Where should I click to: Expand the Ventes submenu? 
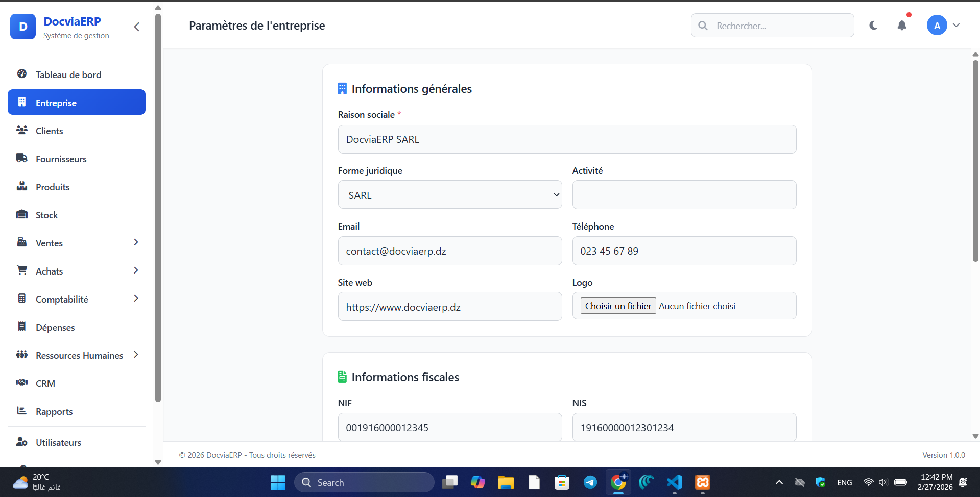coord(136,242)
